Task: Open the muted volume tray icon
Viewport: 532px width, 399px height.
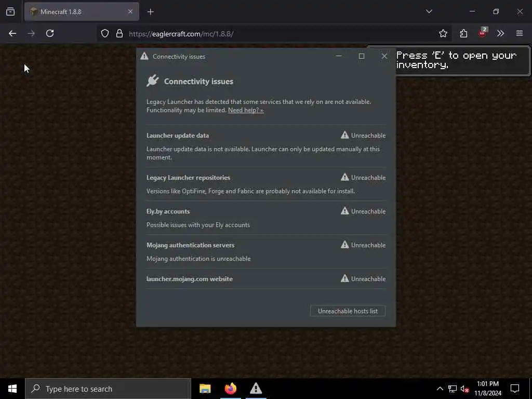Action: point(465,389)
